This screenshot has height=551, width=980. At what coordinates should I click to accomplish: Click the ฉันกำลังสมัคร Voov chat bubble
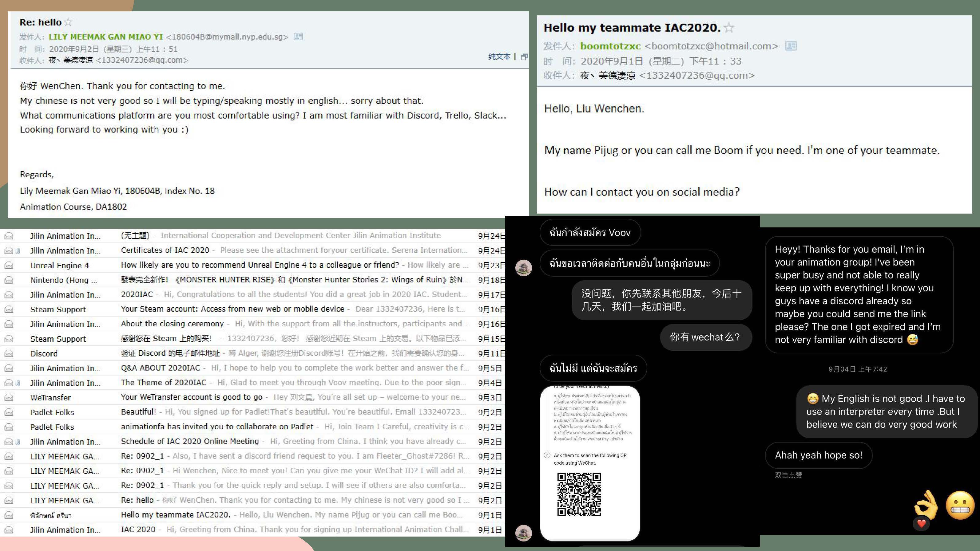[x=590, y=232]
